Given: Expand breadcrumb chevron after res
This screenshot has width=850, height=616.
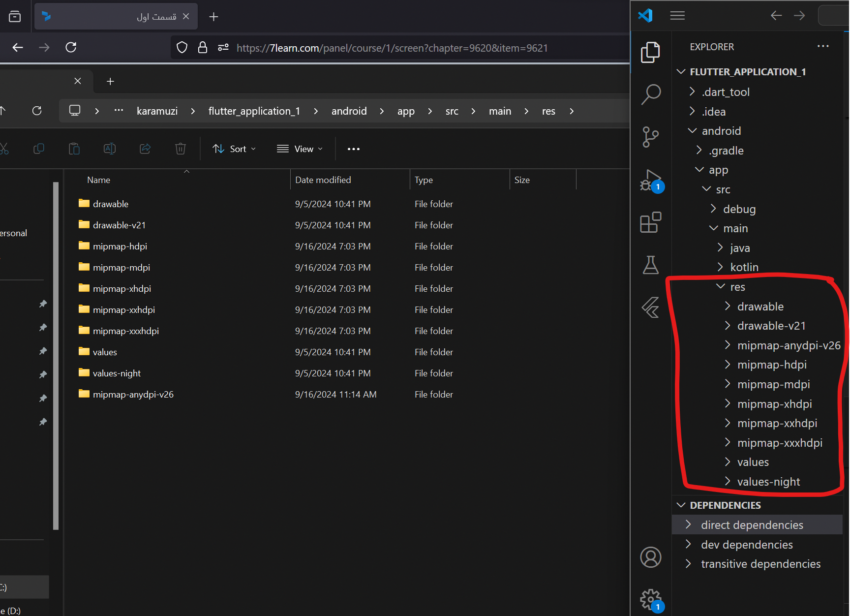Looking at the screenshot, I should [572, 111].
